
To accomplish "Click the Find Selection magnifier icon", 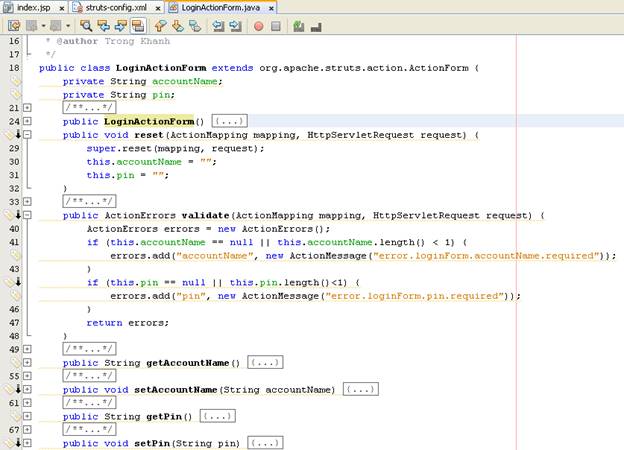I will click(86, 26).
